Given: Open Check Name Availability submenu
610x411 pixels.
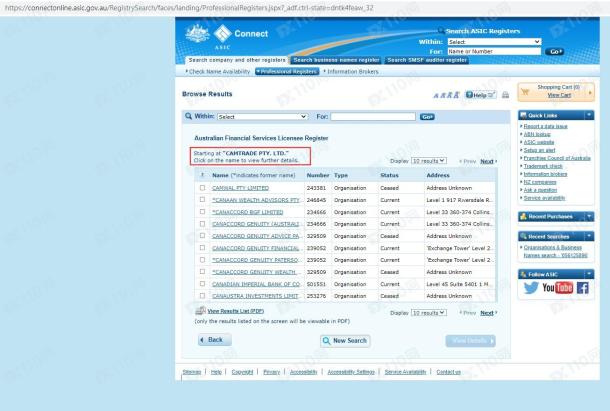Looking at the screenshot, I should (218, 72).
